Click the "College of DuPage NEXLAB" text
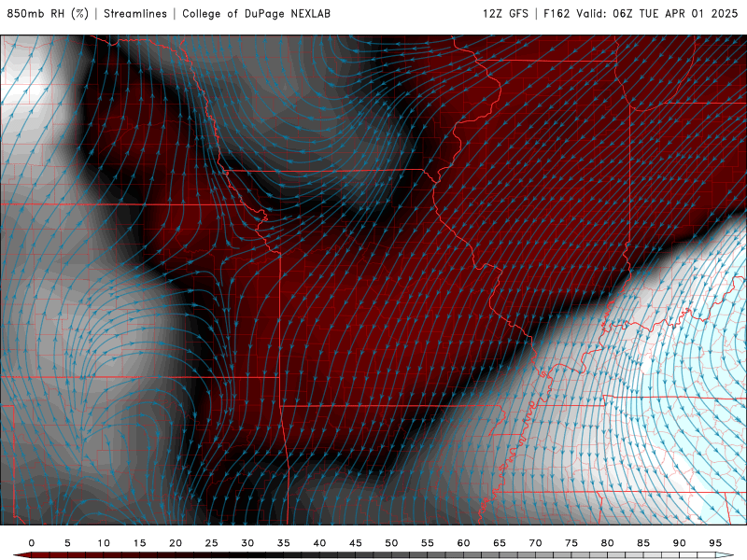The height and width of the screenshot is (560, 747). click(x=256, y=13)
